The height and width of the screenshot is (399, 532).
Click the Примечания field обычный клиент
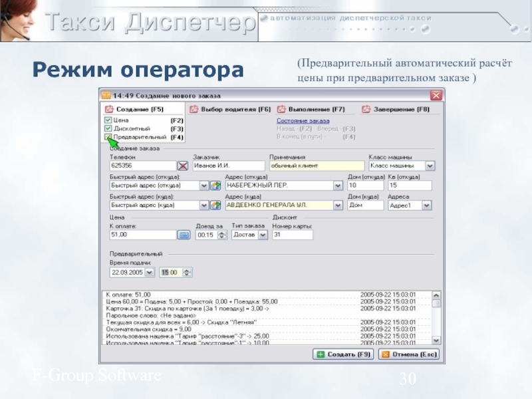(x=317, y=166)
